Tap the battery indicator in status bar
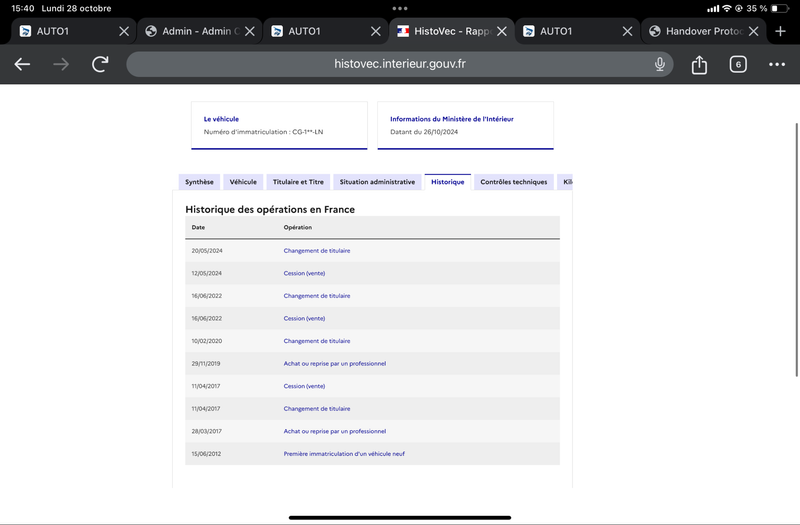 [780, 8]
